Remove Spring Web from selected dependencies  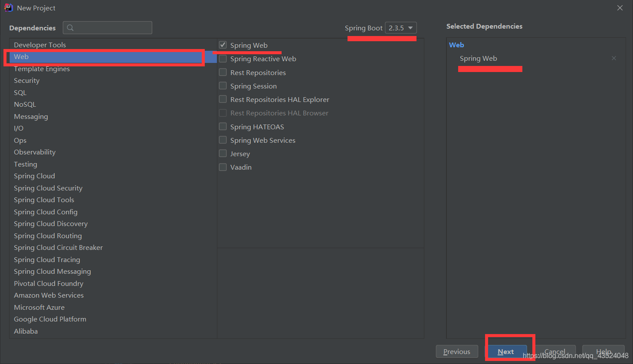pyautogui.click(x=614, y=58)
